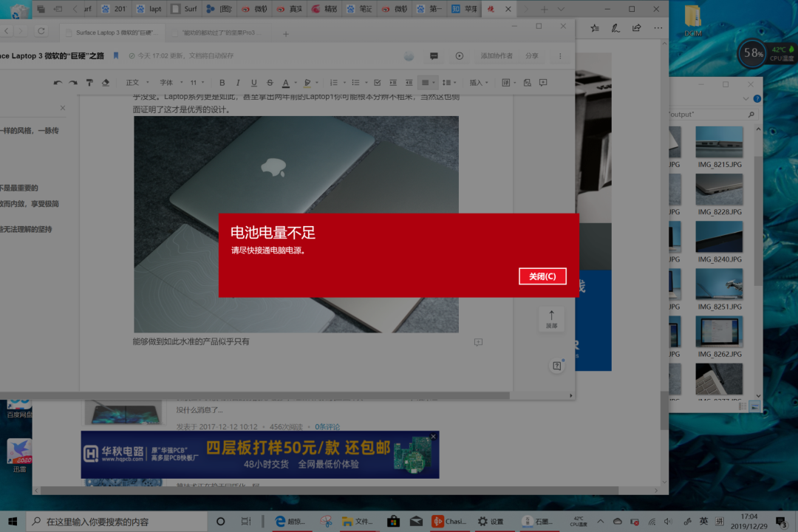798x532 pixels.
Task: Decrease paragraph indent
Action: click(x=409, y=83)
